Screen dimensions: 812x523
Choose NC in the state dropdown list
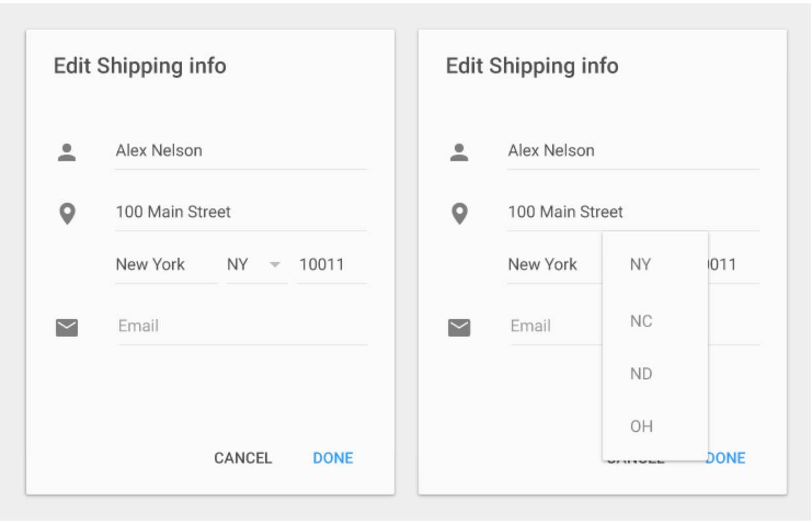click(x=641, y=321)
